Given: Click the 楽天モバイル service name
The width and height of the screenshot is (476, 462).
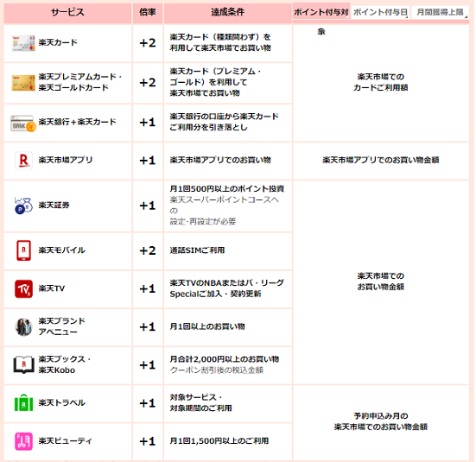Looking at the screenshot, I should (x=61, y=250).
